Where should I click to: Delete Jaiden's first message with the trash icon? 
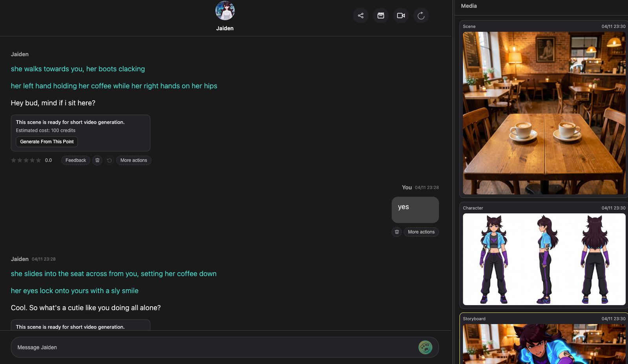(x=97, y=160)
